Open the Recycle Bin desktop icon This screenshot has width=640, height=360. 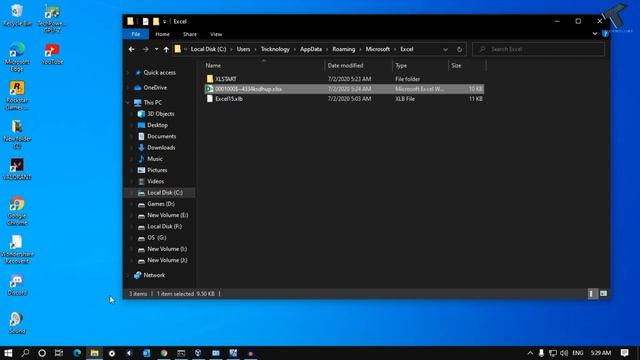(x=17, y=16)
